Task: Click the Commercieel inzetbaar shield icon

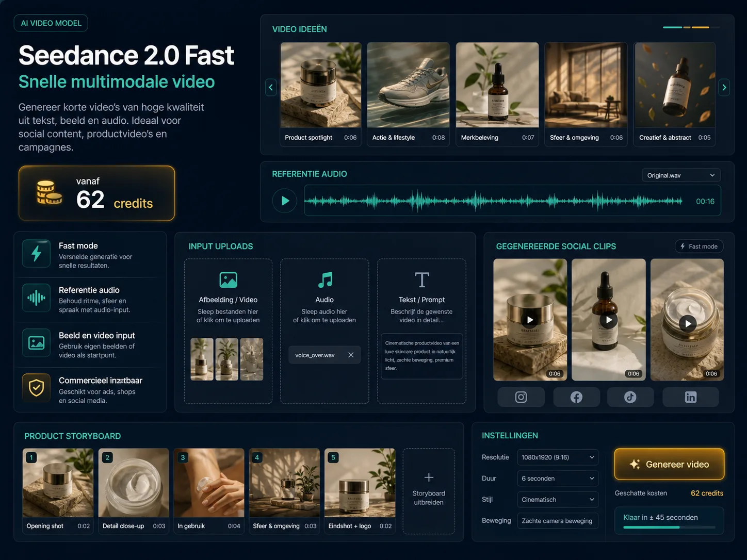Action: (x=36, y=387)
